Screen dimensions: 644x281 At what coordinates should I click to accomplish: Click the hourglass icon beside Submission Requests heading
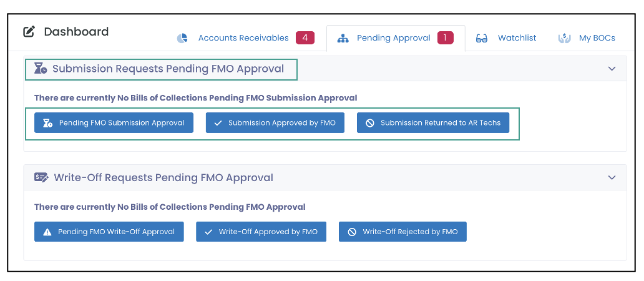40,69
